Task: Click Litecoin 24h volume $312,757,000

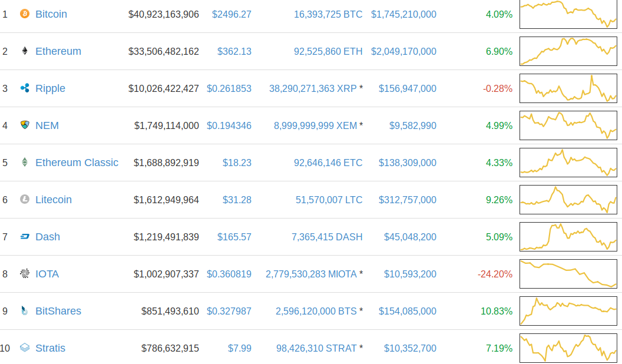Action: coord(407,200)
